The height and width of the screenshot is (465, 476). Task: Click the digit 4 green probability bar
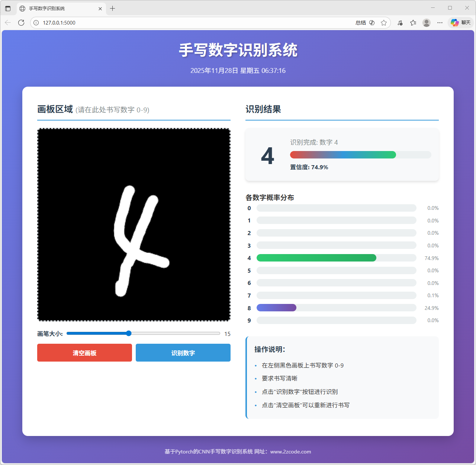(x=316, y=258)
